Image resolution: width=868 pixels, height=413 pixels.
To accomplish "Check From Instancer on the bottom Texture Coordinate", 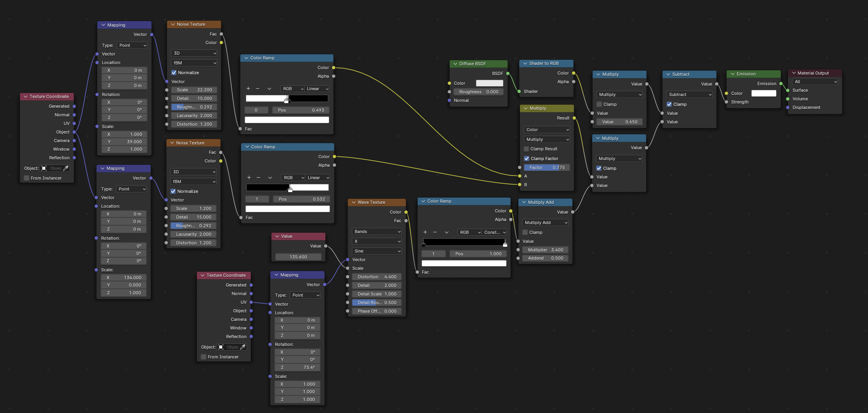I will click(203, 356).
